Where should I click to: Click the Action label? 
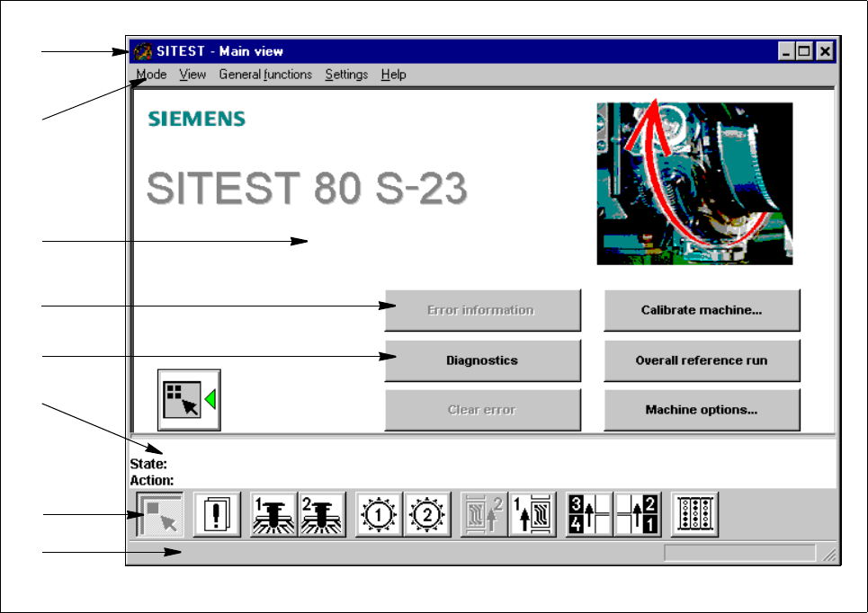click(x=152, y=480)
